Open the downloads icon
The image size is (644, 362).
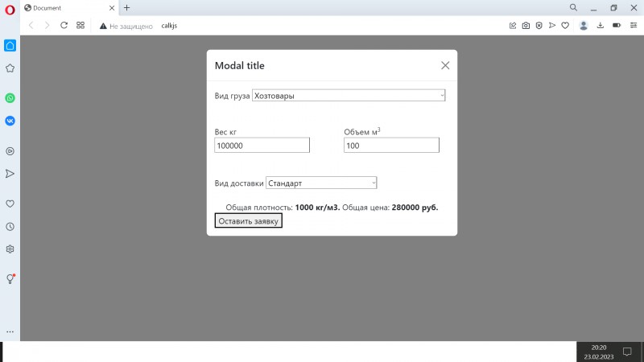pyautogui.click(x=600, y=26)
